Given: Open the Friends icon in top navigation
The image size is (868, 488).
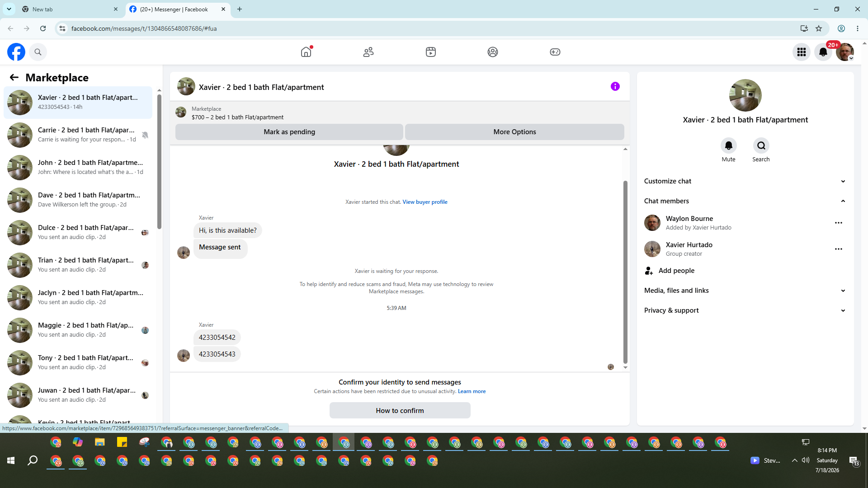Looking at the screenshot, I should [x=368, y=52].
